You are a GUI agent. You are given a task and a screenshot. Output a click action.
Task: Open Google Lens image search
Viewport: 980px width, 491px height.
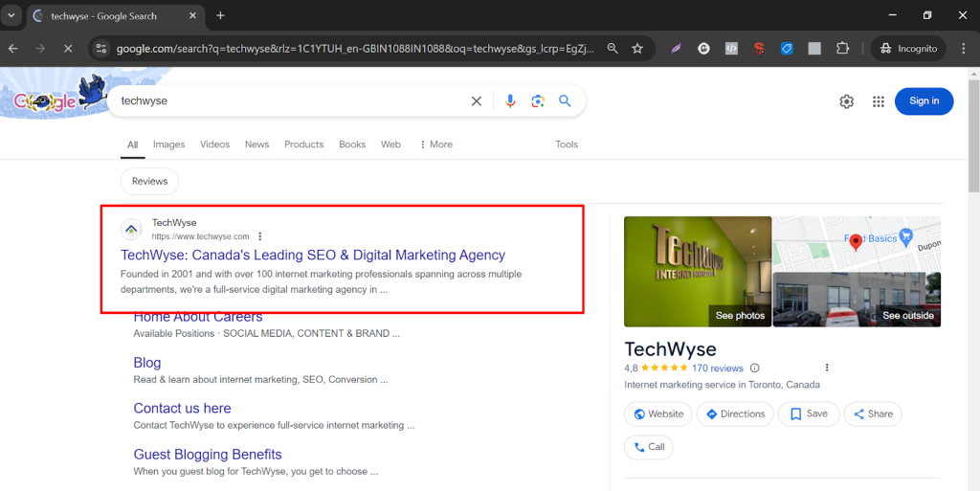538,101
